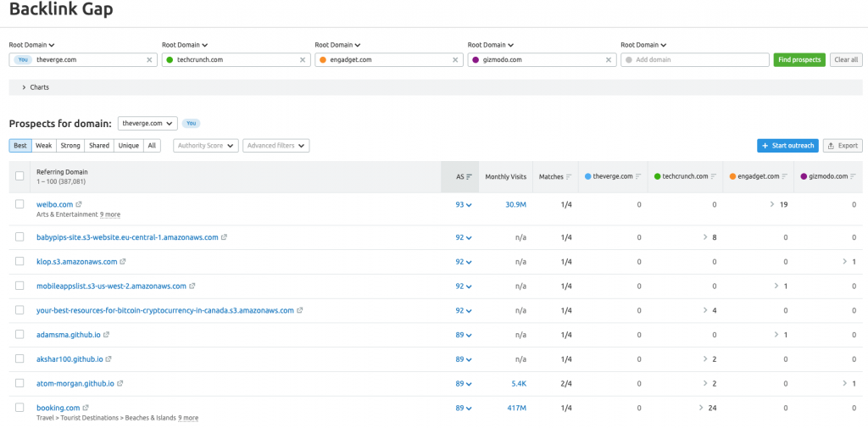Sort engadget.com column using sort icon
Screen dimensions: 868x428
pyautogui.click(x=784, y=176)
